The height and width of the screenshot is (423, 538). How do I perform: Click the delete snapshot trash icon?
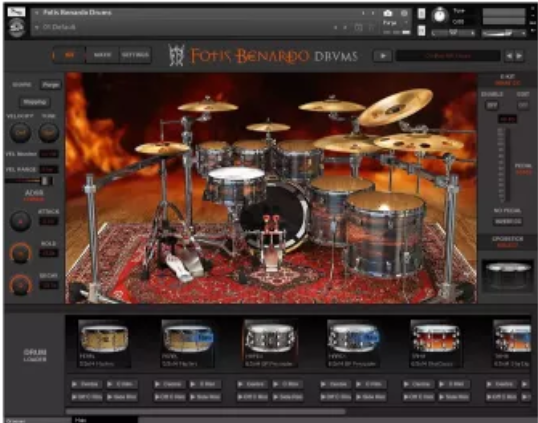[x=371, y=27]
